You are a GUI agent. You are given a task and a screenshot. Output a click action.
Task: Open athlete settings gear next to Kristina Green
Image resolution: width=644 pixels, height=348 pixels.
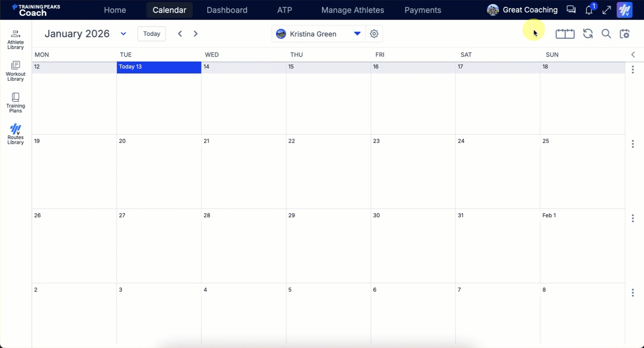(374, 34)
